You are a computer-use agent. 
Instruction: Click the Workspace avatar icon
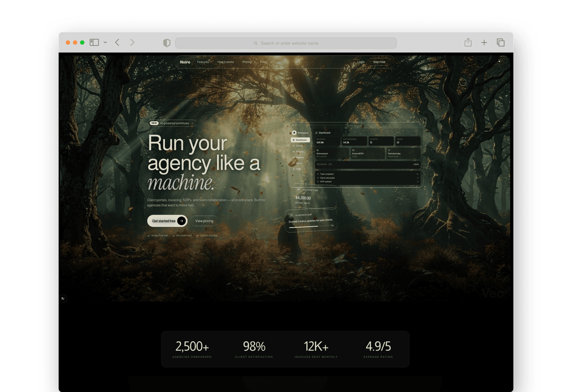tap(295, 133)
